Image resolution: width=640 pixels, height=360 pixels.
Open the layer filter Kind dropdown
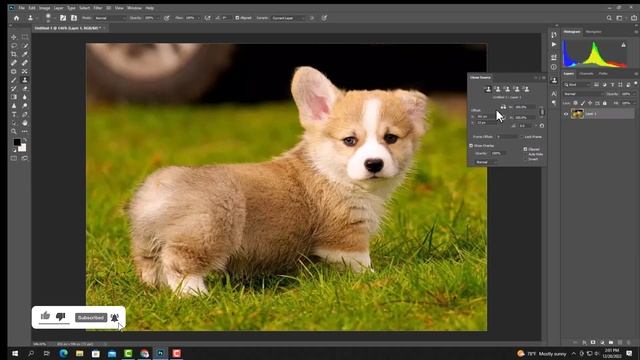pyautogui.click(x=577, y=85)
